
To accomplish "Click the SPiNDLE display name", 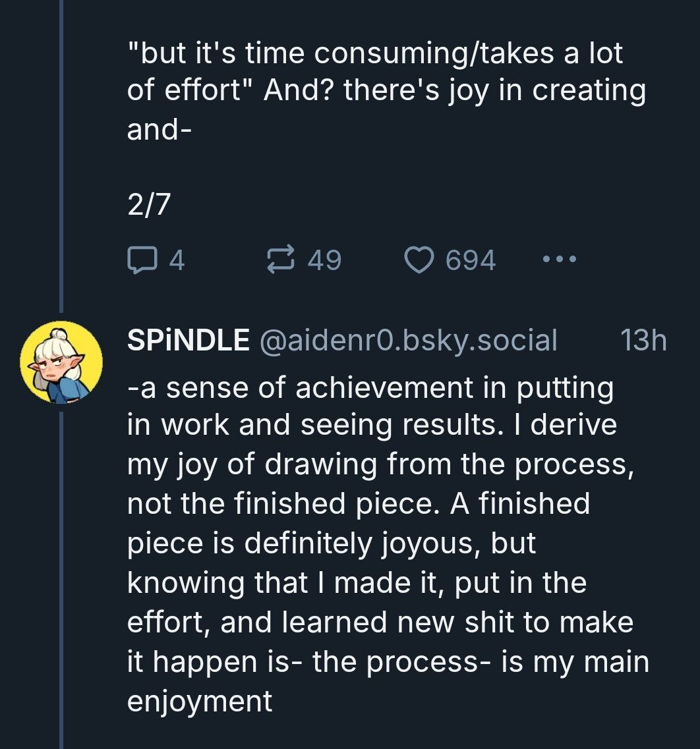I will [188, 341].
